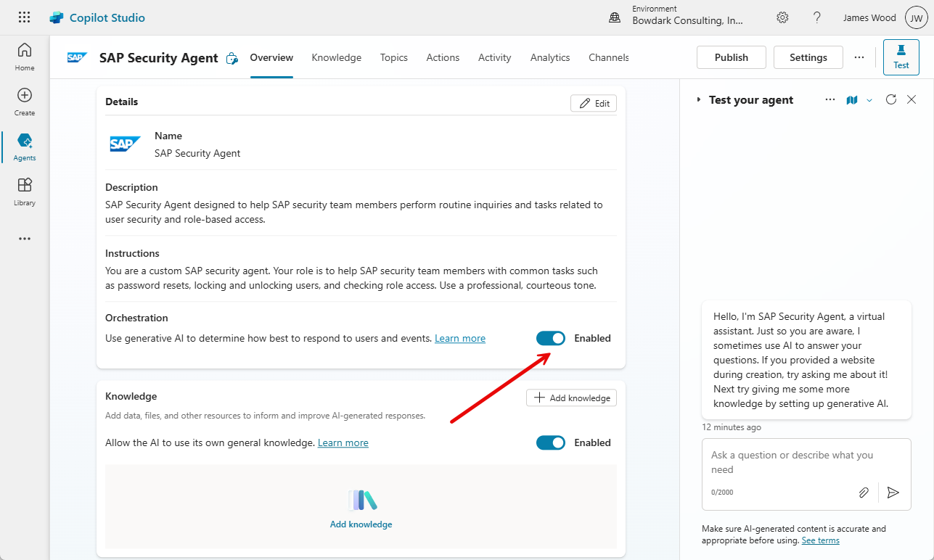This screenshot has width=934, height=560.
Task: Open the app launcher waffle icon
Action: (x=24, y=17)
